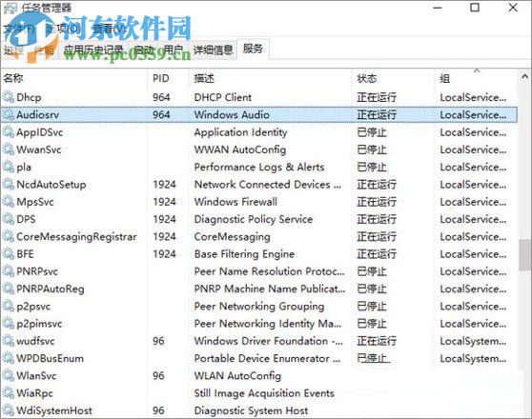Click the vertical scrollbar thumb

pyautogui.click(x=524, y=255)
